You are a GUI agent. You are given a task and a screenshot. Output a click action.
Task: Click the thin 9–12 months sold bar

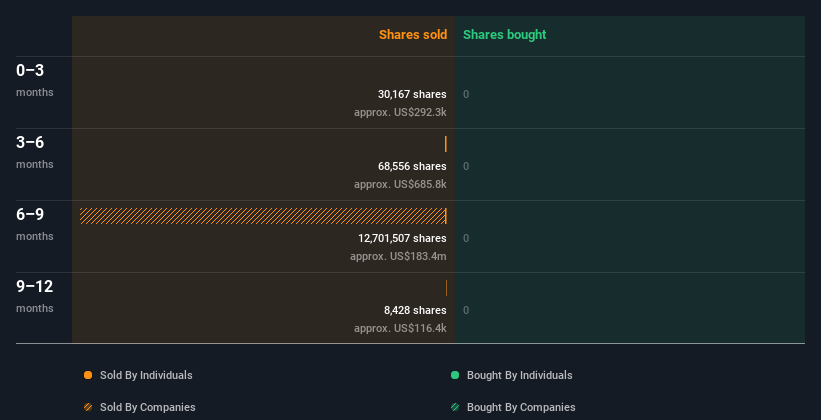coord(446,288)
